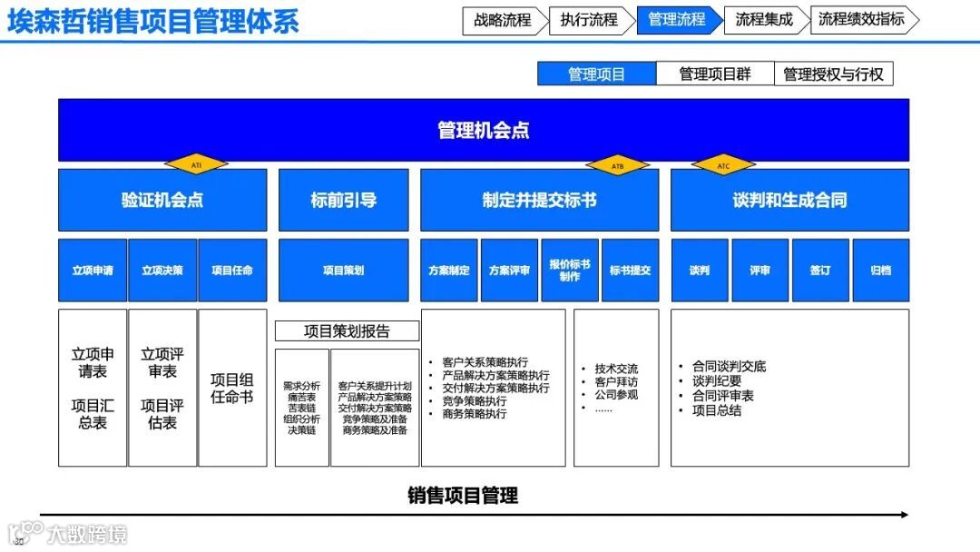The image size is (980, 552).
Task: Select the 制定并提交标书 stage box
Action: pyautogui.click(x=539, y=200)
